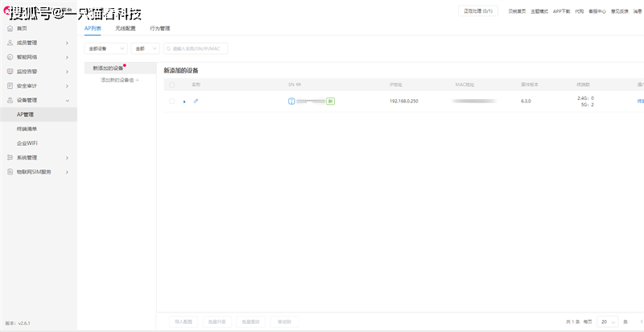
Task: Switch to the 行为管理 tab
Action: pyautogui.click(x=159, y=28)
